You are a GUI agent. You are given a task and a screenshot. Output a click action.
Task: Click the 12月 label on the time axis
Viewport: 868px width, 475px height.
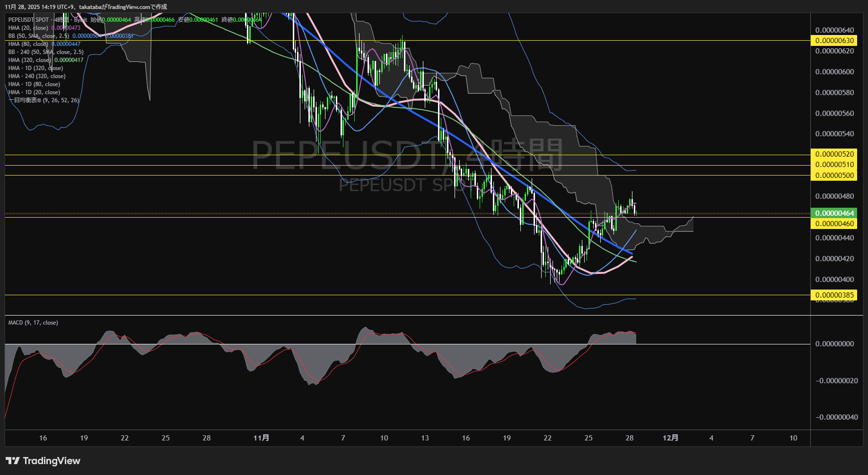[x=670, y=438]
